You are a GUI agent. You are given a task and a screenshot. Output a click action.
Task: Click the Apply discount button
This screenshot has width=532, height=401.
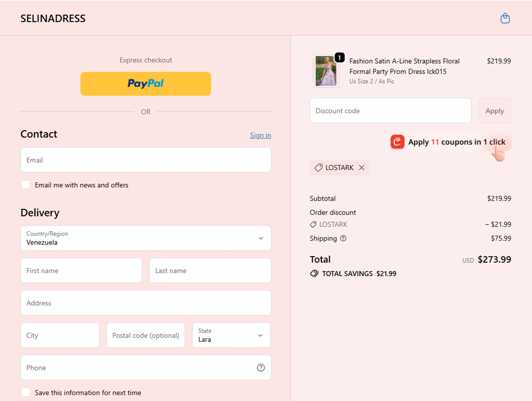[x=494, y=111]
